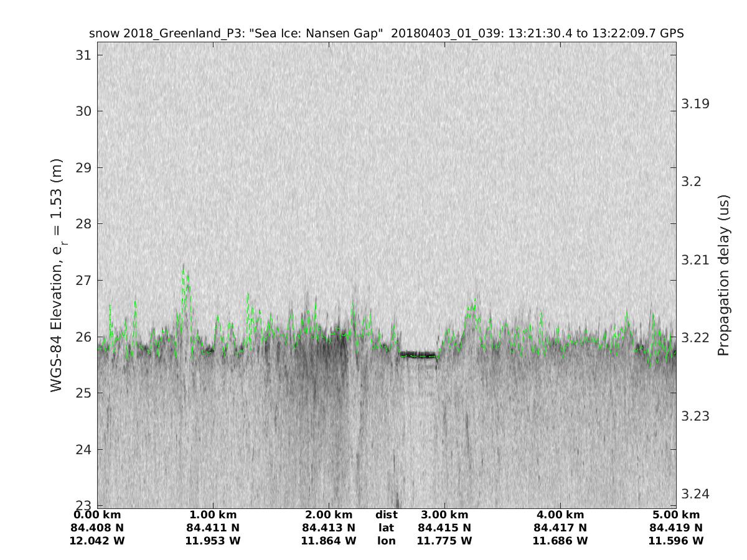The width and height of the screenshot is (747, 560).
Task: Click the "0.00 km" distance label
Action: click(x=97, y=515)
